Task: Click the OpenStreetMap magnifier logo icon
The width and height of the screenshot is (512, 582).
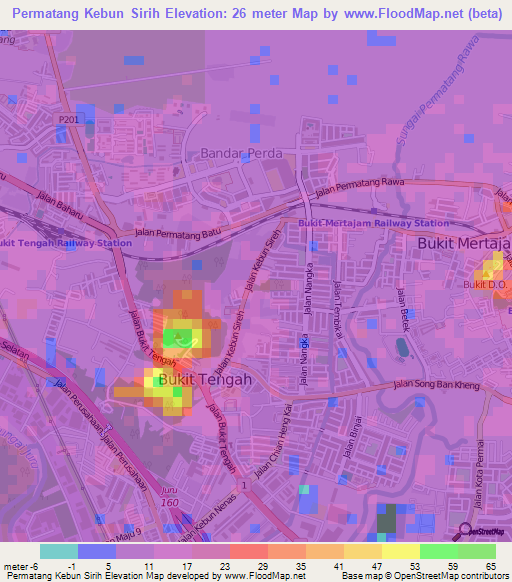Action: coord(461,532)
